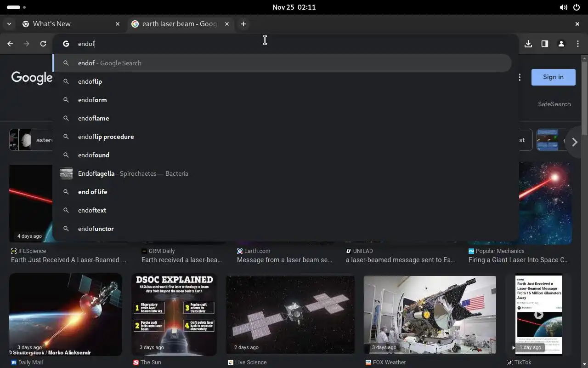The height and width of the screenshot is (368, 588).
Task: Click search icon beside end of life
Action: click(x=66, y=192)
